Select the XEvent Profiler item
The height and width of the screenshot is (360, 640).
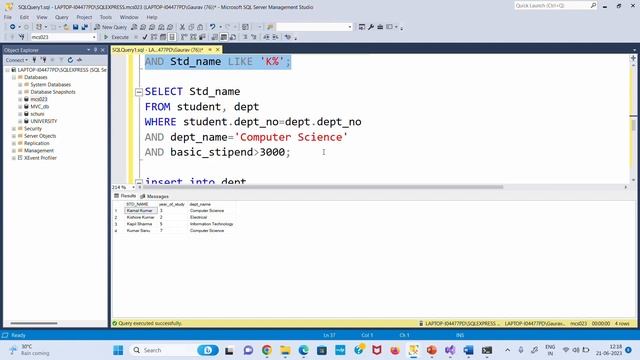[x=40, y=158]
